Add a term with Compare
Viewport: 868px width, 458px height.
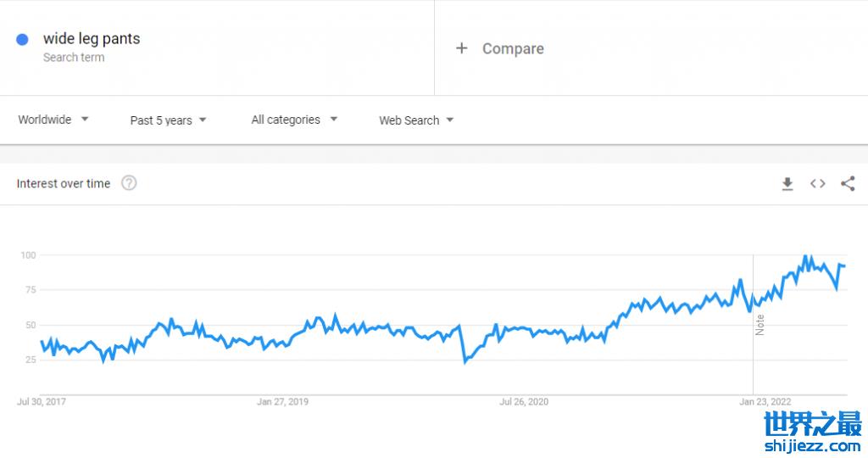pos(513,48)
